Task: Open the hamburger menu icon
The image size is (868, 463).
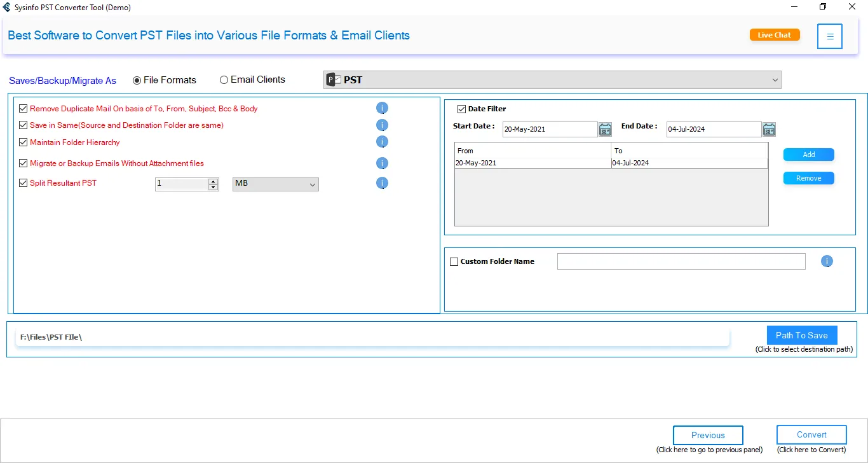Action: point(830,36)
